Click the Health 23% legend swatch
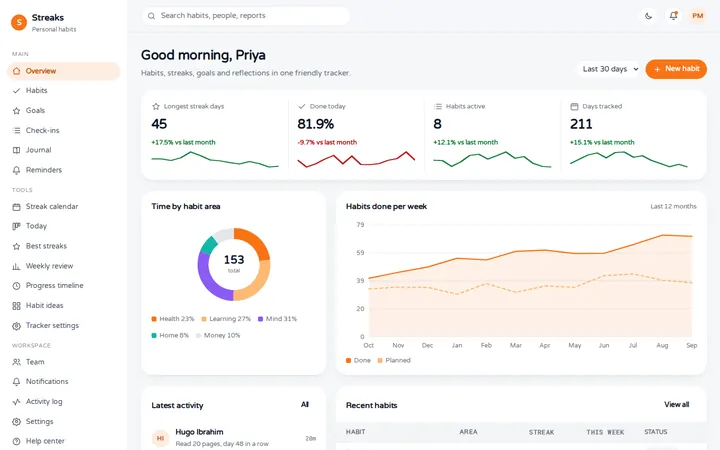This screenshot has height=450, width=720. pos(154,319)
